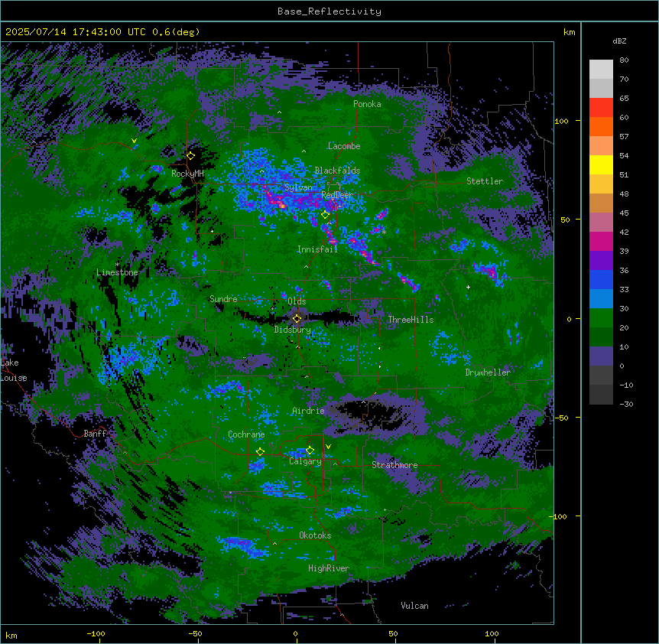Click the Blackfalds label
The width and height of the screenshot is (659, 644).
337,171
